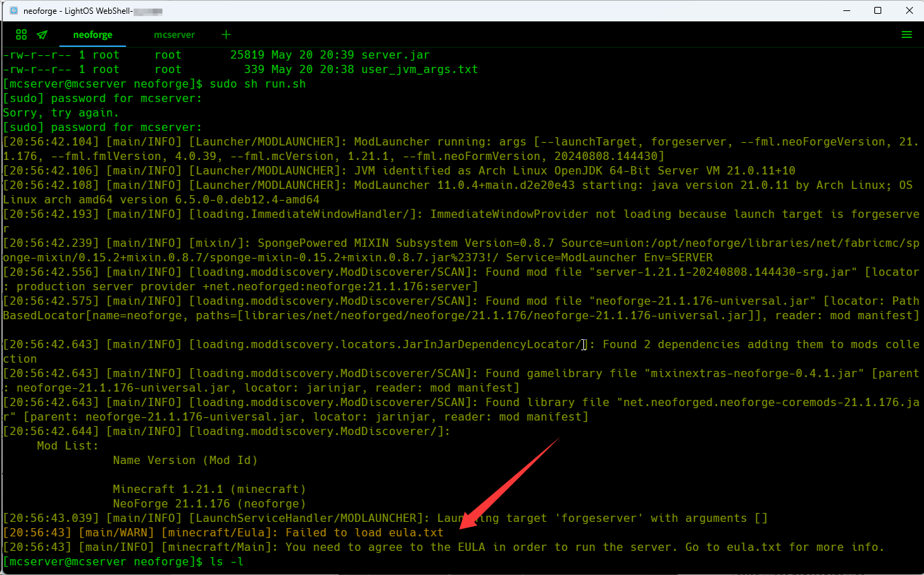Click the paper plane send icon
This screenshot has width=924, height=575.
42,34
